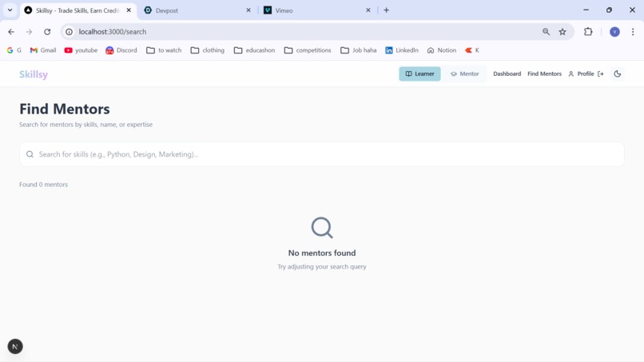Open LinkedIn bookmark
Viewport: 644px width, 362px height.
(402, 50)
